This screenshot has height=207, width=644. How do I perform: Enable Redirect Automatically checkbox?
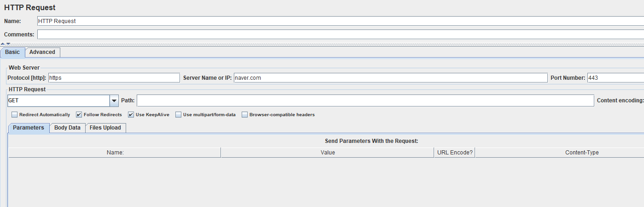(15, 115)
